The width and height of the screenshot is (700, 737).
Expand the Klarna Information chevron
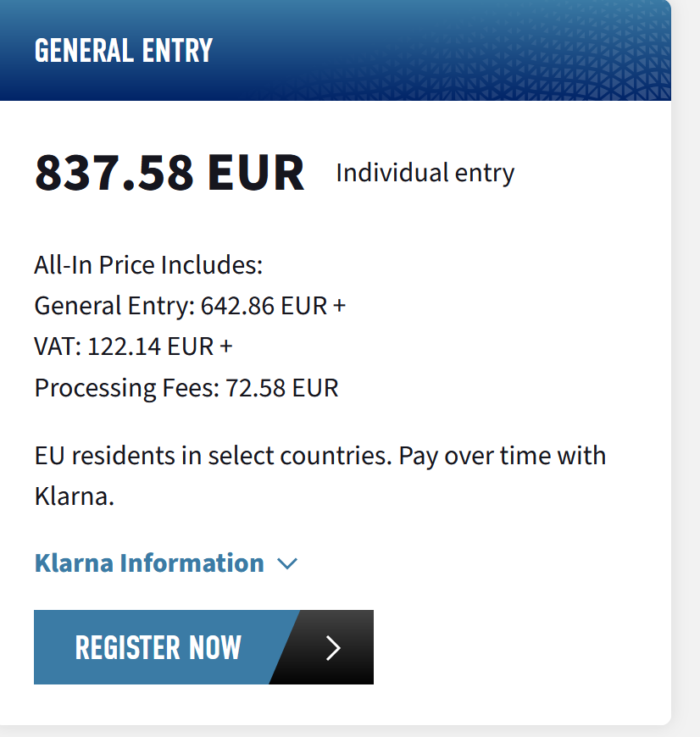(288, 564)
